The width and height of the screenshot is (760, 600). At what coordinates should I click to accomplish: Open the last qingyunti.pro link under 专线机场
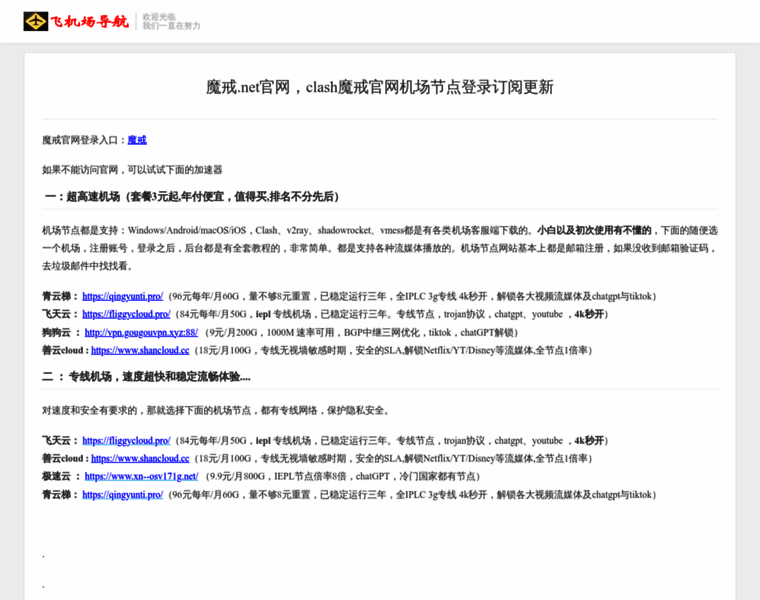(x=123, y=494)
